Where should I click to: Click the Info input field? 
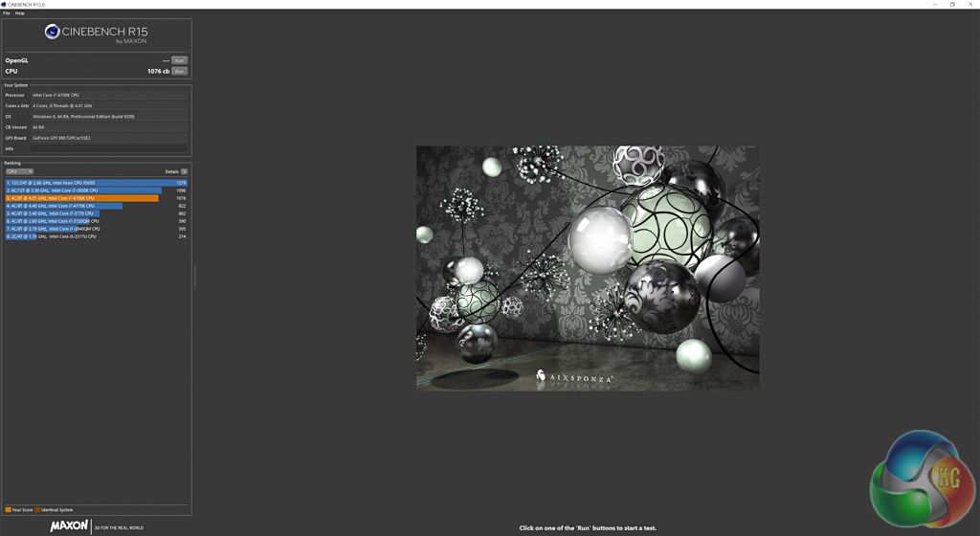109,148
